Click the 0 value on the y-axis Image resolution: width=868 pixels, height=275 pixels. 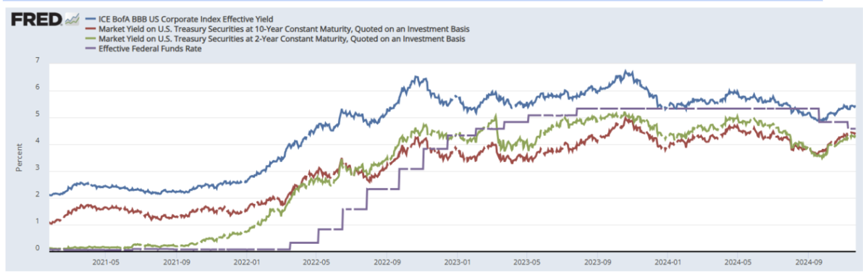tap(38, 248)
